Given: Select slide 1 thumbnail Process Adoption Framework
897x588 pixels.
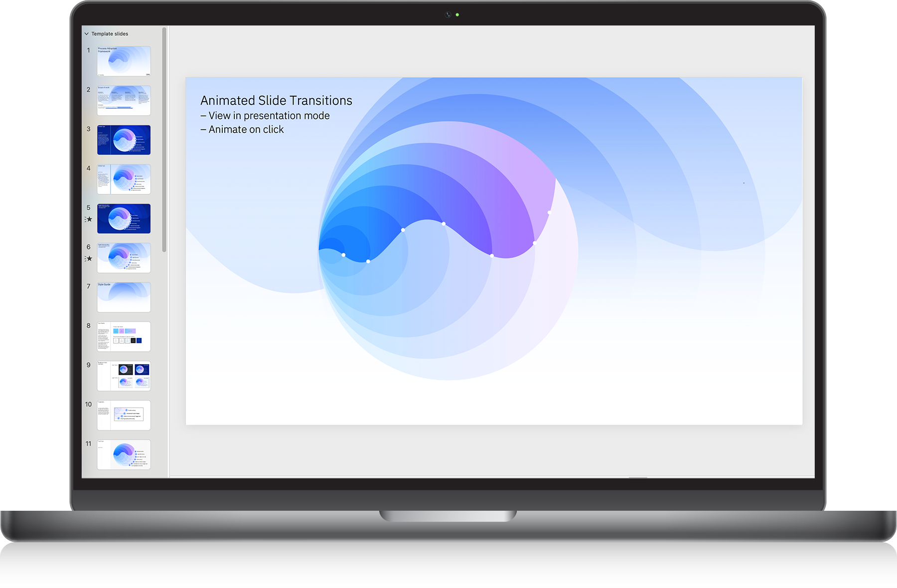Looking at the screenshot, I should [x=124, y=61].
